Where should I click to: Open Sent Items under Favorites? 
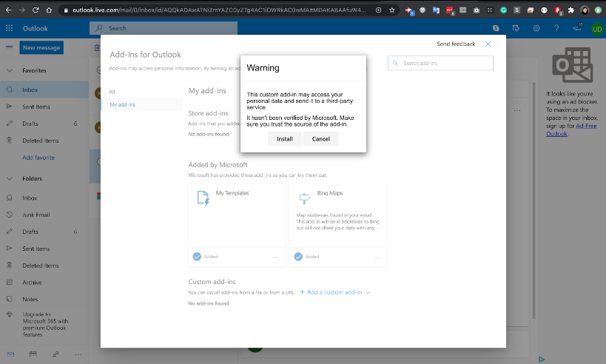(x=44, y=107)
